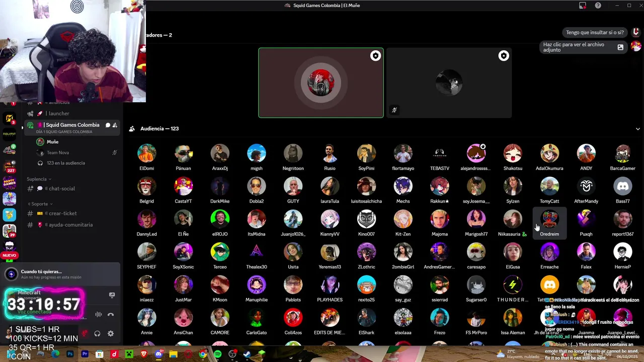Viewport: 644px width, 362px height.
Task: Select the Squid Games Colombia stage channel
Action: point(72,128)
